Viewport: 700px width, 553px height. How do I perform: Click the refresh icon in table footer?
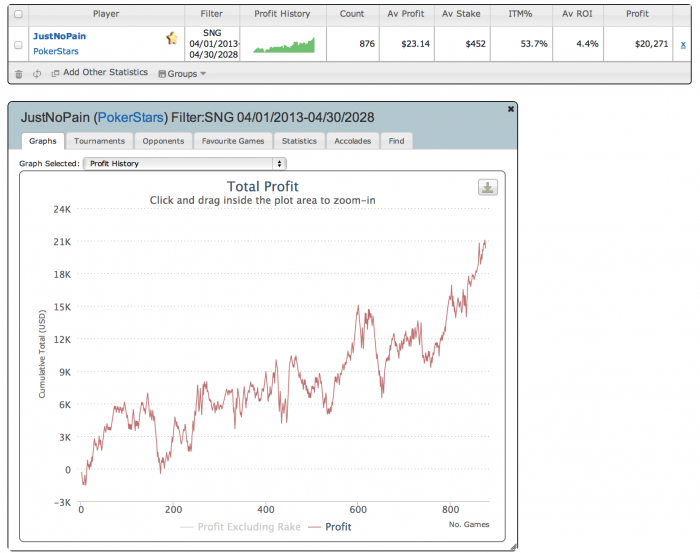(37, 74)
